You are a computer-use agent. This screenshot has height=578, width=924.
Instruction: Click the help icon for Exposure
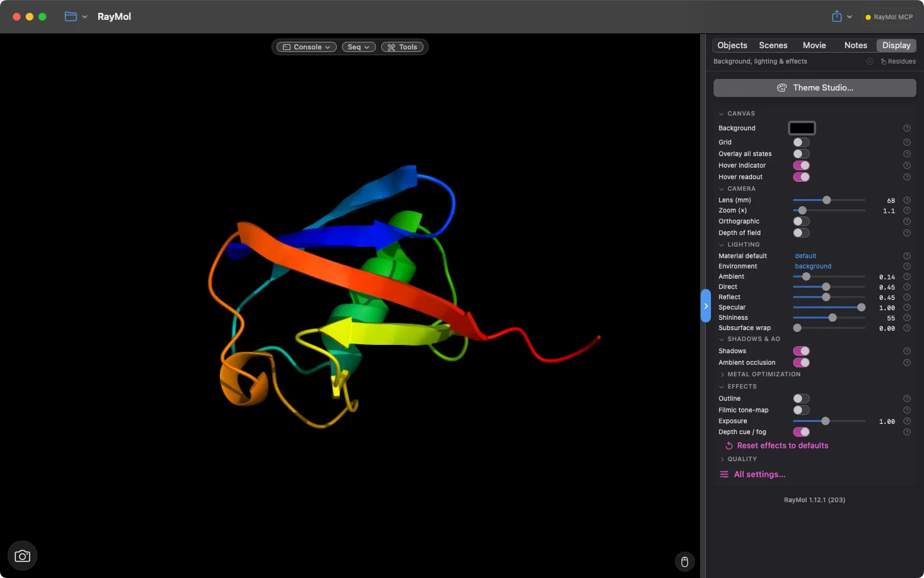click(907, 421)
